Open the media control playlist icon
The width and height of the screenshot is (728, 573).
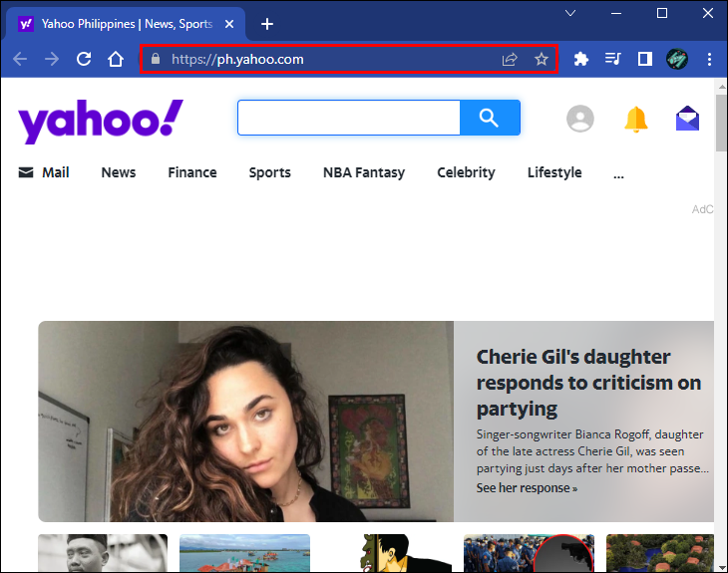pyautogui.click(x=613, y=59)
